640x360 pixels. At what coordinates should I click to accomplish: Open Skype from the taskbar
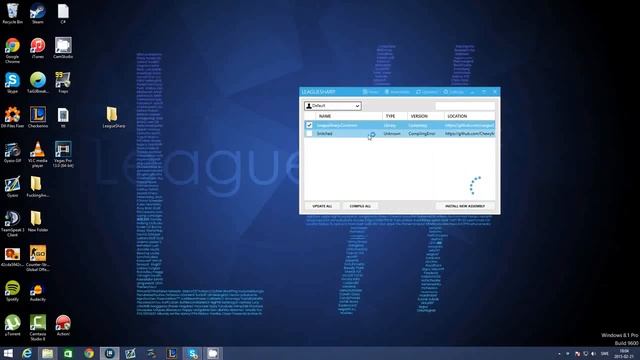[x=192, y=353]
